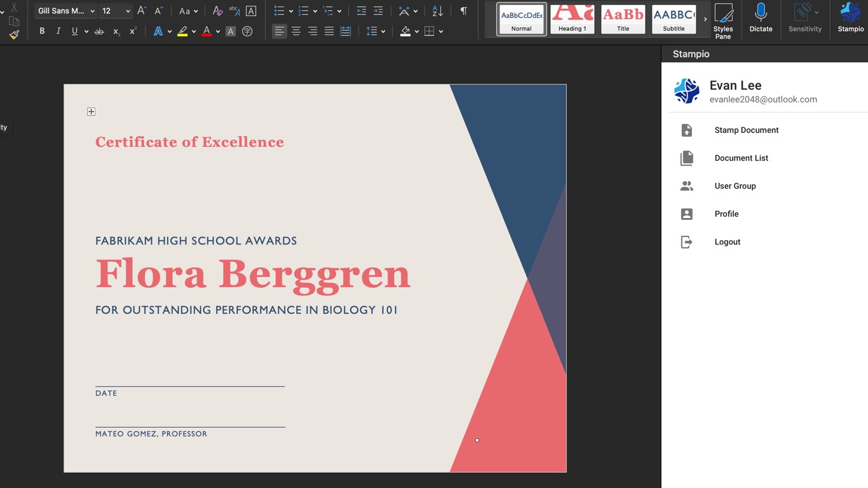
Task: Click the Flora Berggren name text
Action: [x=253, y=274]
